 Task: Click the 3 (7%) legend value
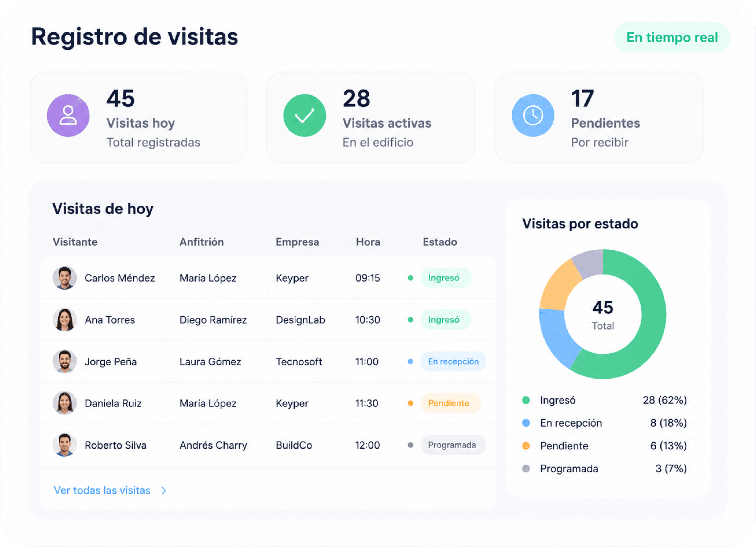(x=671, y=469)
